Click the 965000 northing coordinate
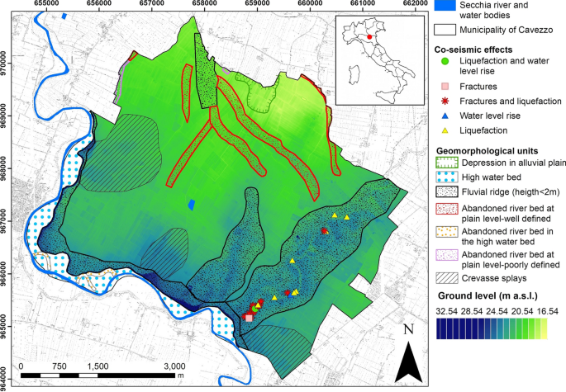This screenshot has height=392, width=566. click(x=4, y=326)
